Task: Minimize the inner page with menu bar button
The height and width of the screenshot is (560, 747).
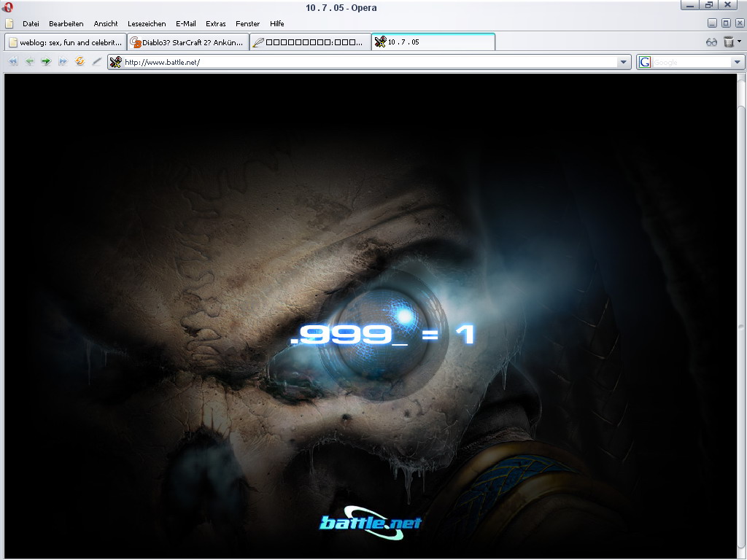Action: pos(712,23)
